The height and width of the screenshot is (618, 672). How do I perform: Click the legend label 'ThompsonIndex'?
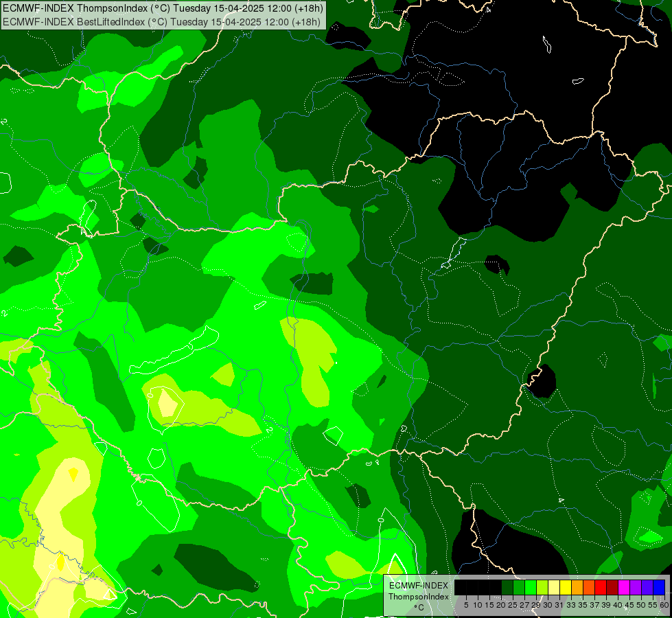click(x=419, y=597)
